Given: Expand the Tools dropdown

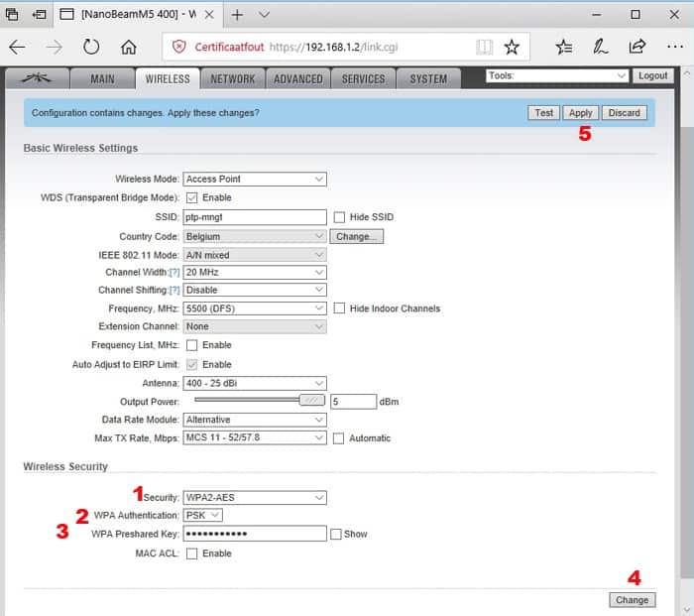Looking at the screenshot, I should pos(557,75).
